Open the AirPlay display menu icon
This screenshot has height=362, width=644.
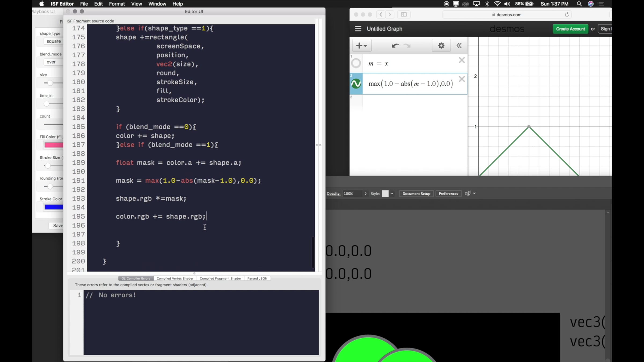pos(477,4)
